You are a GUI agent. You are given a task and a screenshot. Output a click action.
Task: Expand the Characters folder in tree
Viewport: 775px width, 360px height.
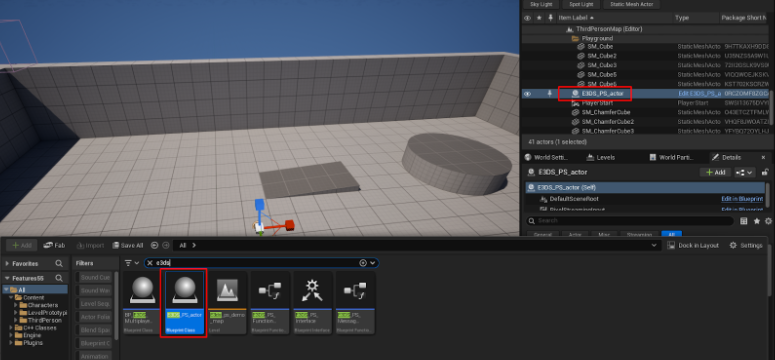(16, 305)
